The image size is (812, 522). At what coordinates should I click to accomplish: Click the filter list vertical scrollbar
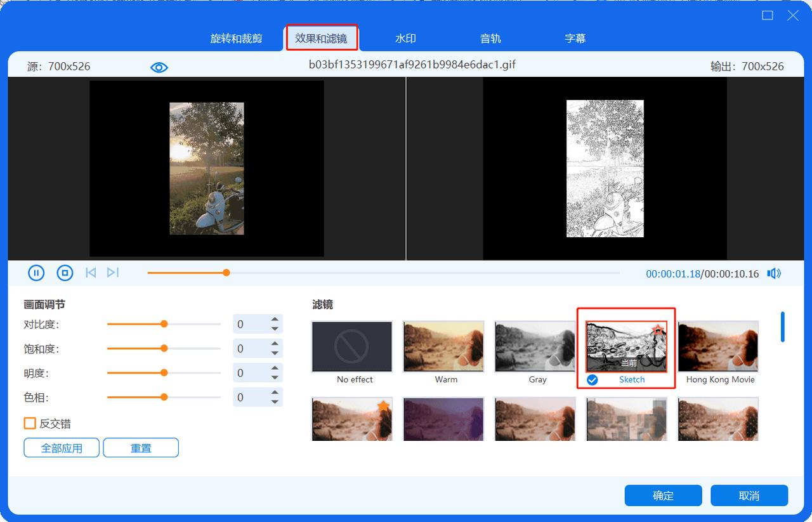[783, 327]
